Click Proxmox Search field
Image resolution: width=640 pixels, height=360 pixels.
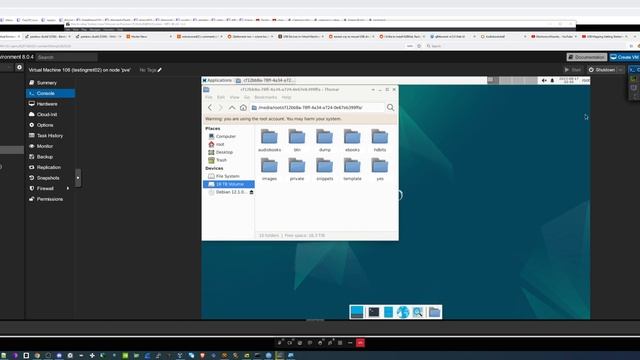tap(67, 57)
